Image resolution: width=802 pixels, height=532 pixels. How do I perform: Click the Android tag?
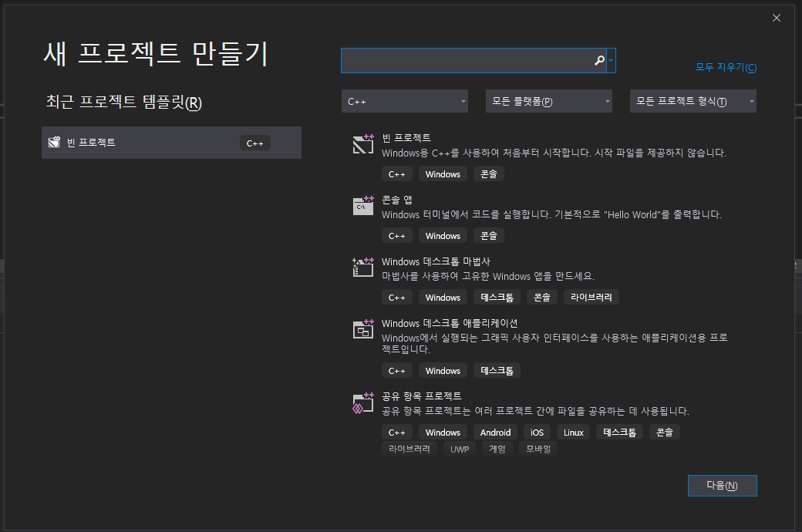[x=496, y=433]
